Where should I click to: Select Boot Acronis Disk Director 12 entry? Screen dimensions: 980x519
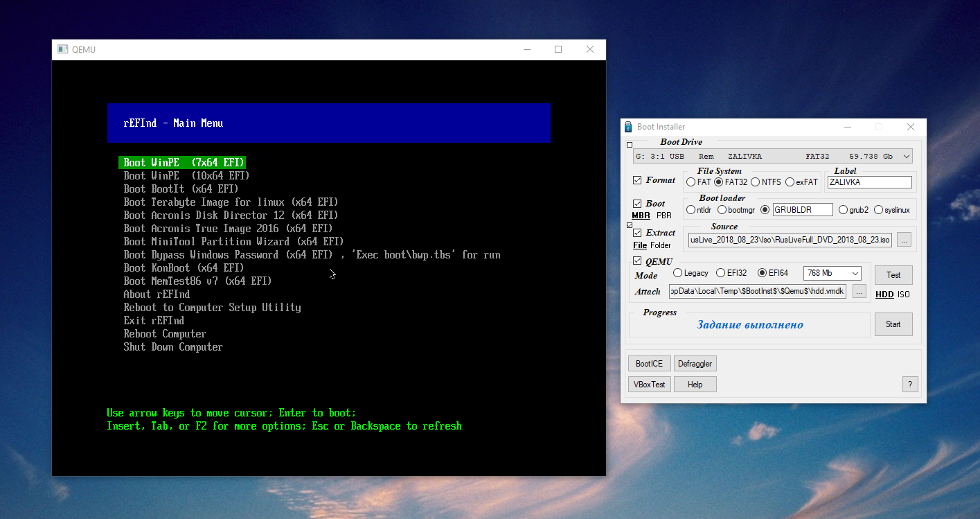(x=231, y=215)
